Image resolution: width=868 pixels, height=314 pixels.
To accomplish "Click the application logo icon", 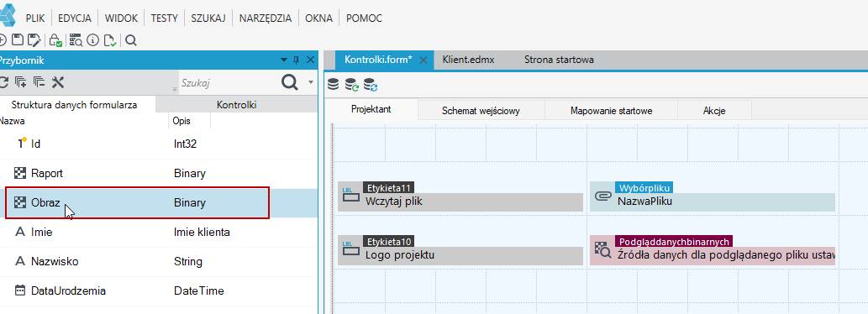I will pos(8,15).
